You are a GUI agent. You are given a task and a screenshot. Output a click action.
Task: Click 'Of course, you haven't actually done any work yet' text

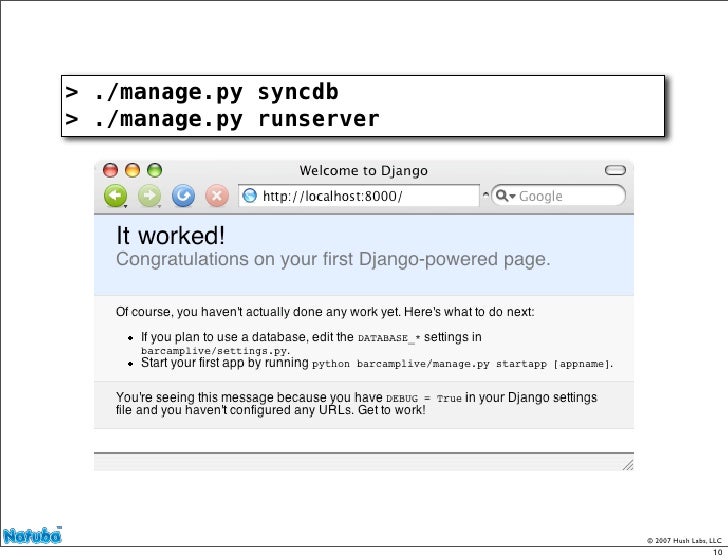tap(258, 312)
